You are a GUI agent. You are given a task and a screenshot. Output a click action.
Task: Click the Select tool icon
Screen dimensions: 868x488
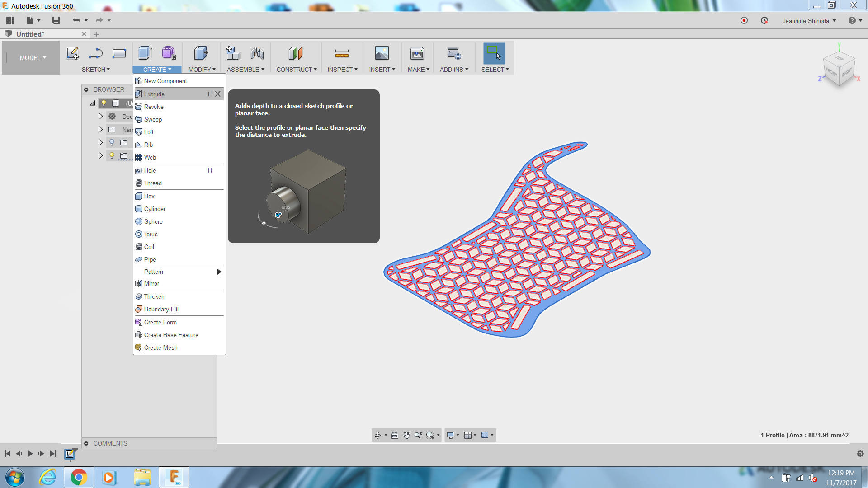click(x=494, y=53)
